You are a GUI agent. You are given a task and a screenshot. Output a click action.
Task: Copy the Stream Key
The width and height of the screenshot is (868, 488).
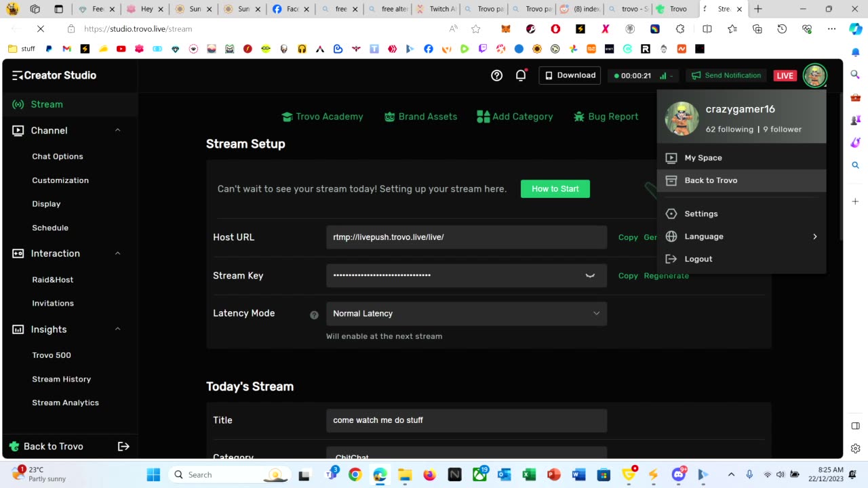(628, 276)
